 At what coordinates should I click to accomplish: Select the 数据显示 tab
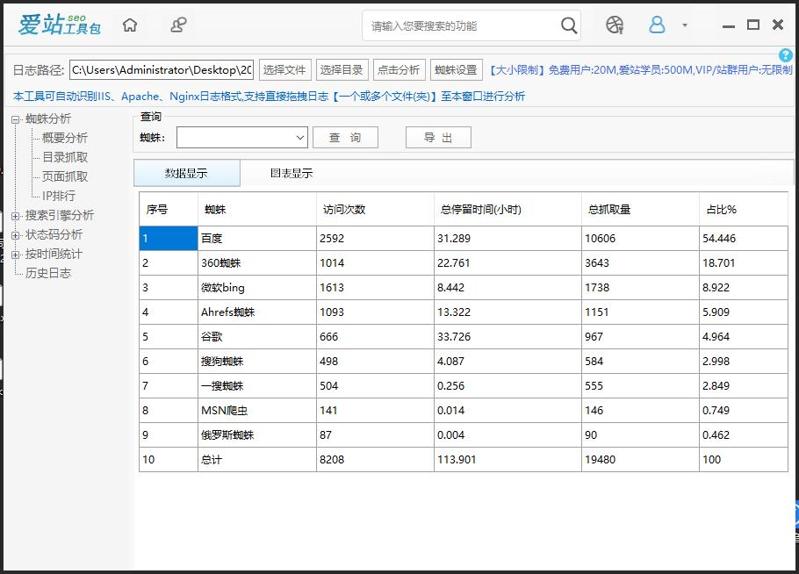186,173
